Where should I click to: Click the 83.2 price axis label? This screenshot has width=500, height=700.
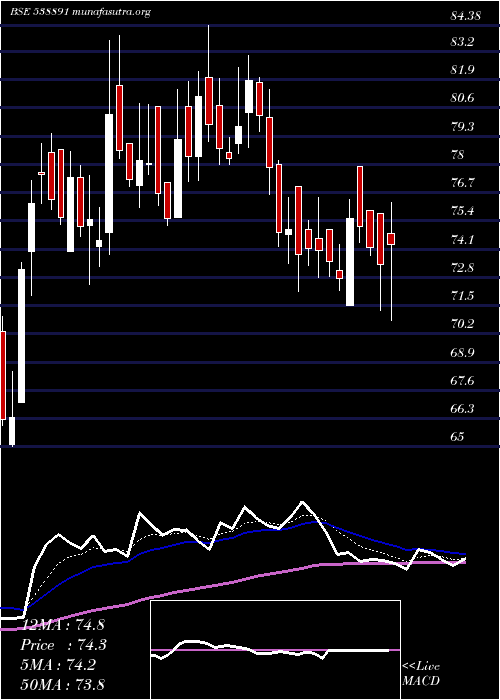point(463,42)
